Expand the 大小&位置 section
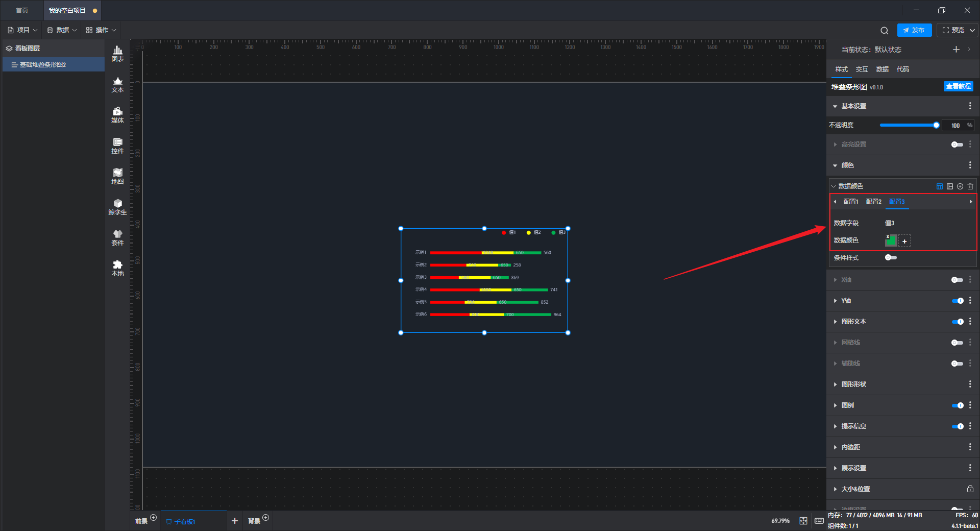The width and height of the screenshot is (980, 531). click(x=835, y=489)
